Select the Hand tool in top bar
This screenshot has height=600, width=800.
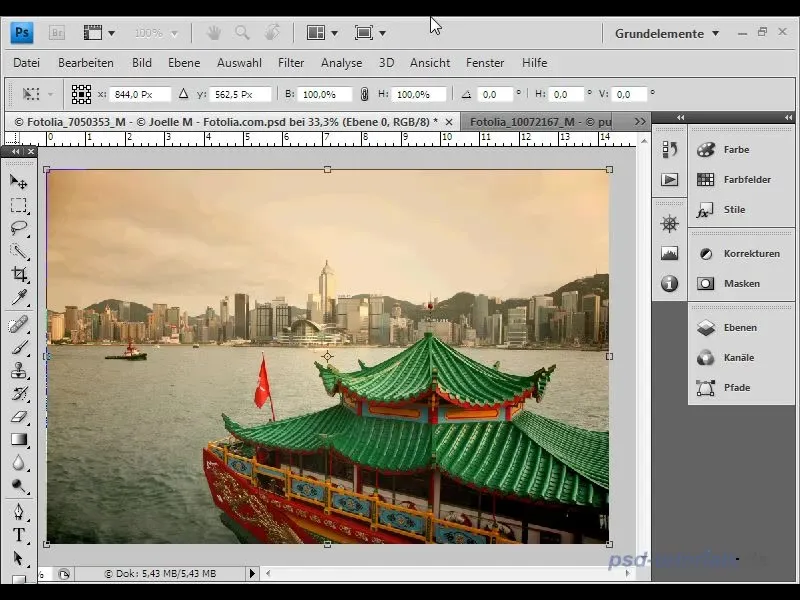click(213, 33)
